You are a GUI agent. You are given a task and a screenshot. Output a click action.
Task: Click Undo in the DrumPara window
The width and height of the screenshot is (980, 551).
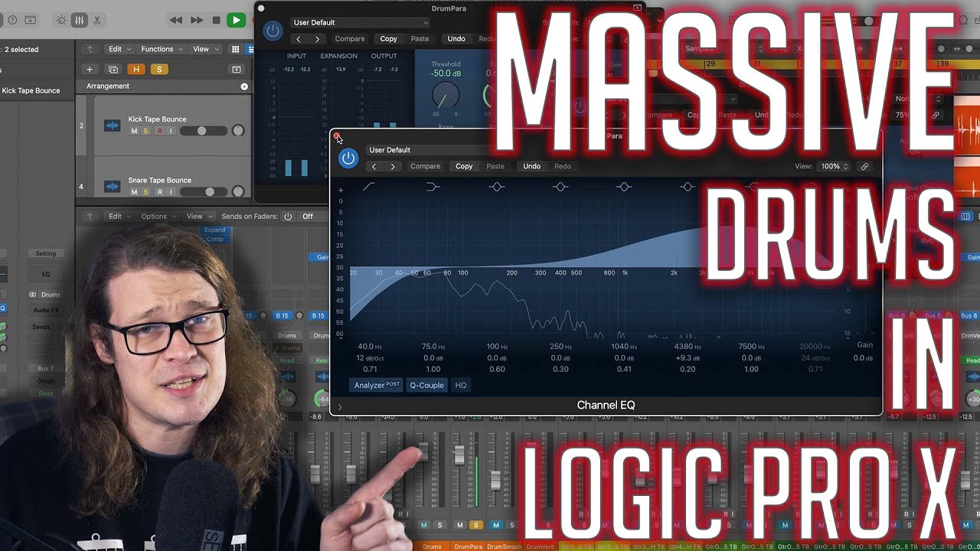[456, 39]
